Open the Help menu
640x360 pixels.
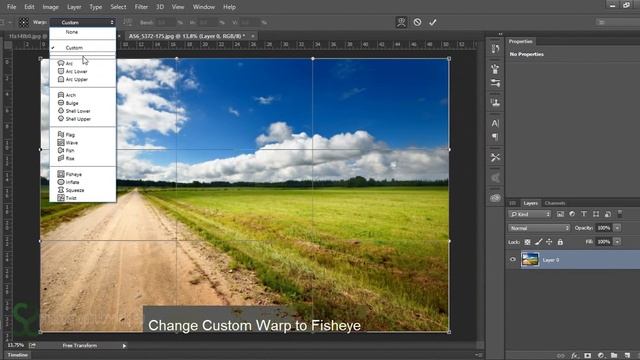(229, 7)
